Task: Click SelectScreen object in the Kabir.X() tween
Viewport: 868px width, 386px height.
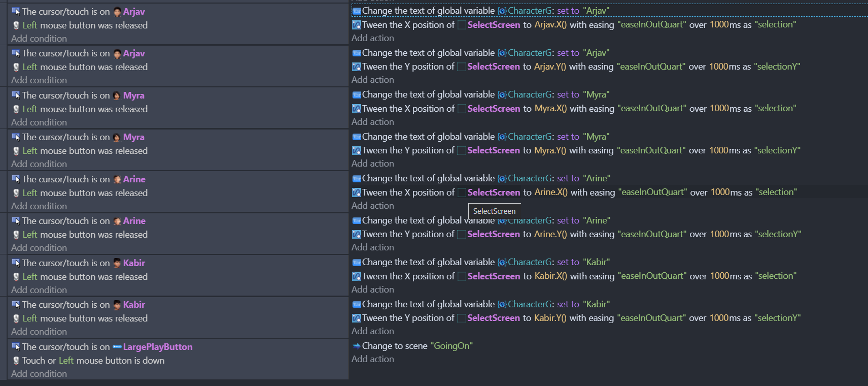Action: (493, 276)
